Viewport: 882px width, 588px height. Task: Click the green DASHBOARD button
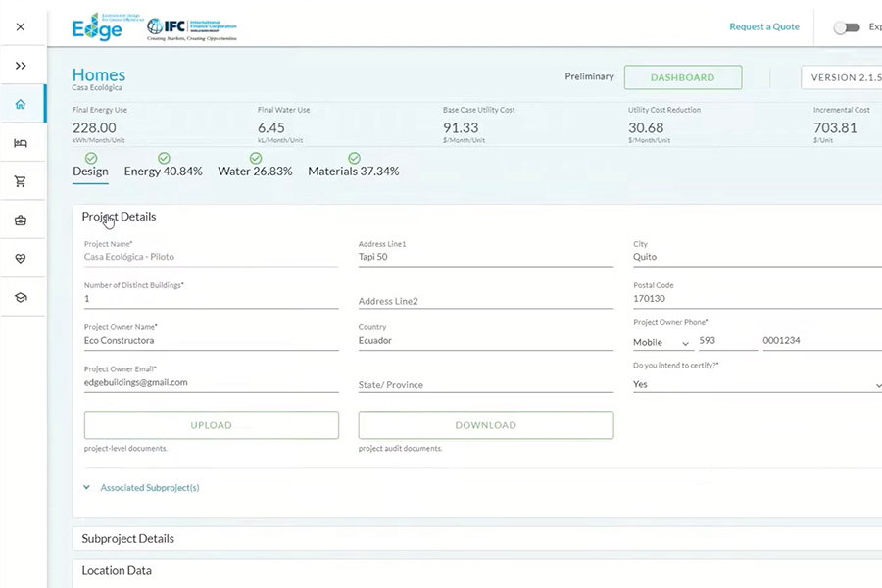pyautogui.click(x=682, y=77)
